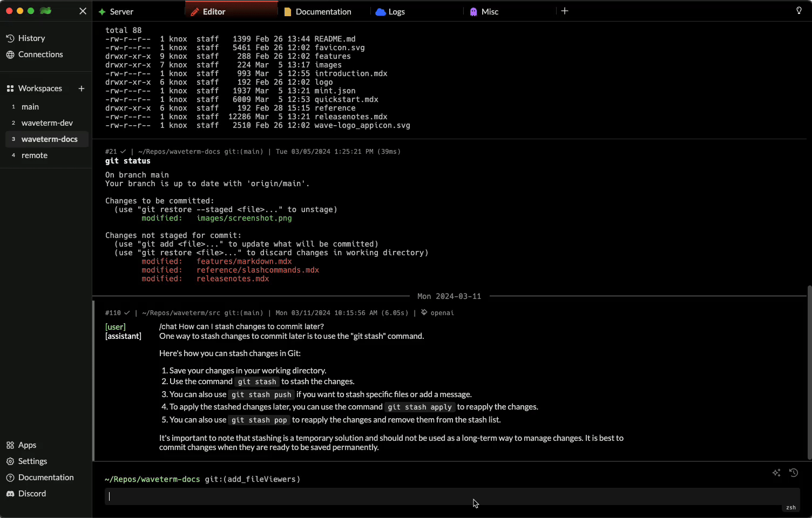This screenshot has width=812, height=518.
Task: Collapse the sidebar using the X icon
Action: point(83,11)
